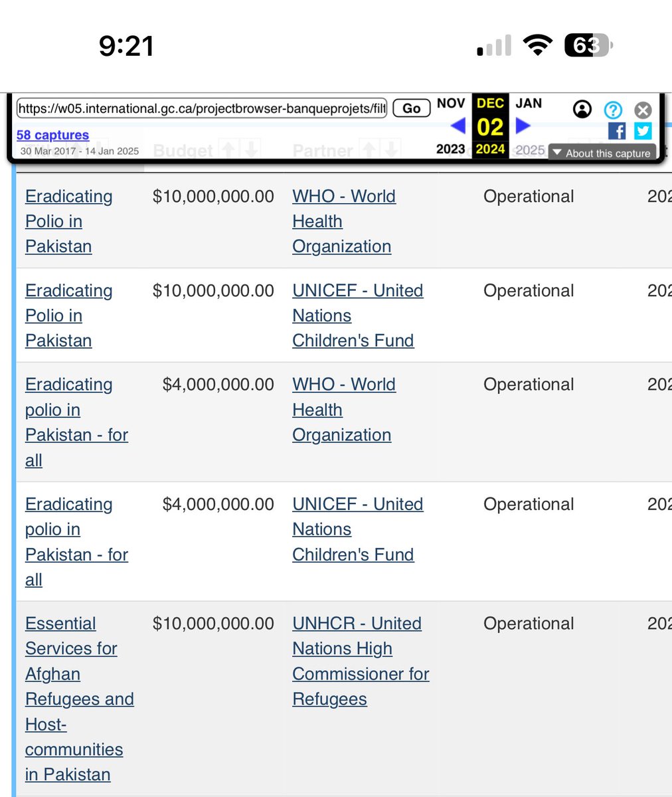The height and width of the screenshot is (797, 672).
Task: Open Wayback Machine help question mark icon
Action: pos(613,110)
